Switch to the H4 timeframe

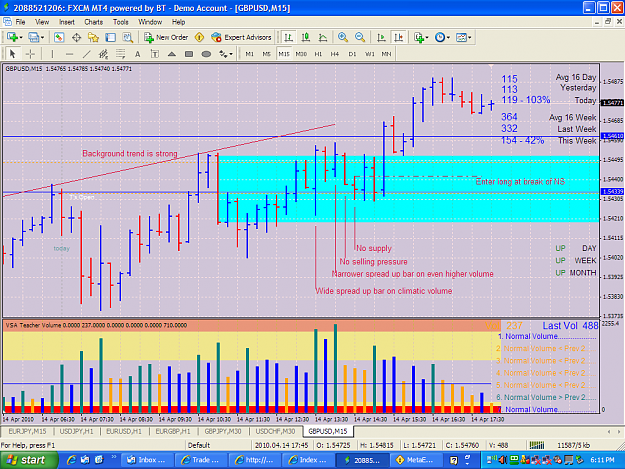[335, 54]
